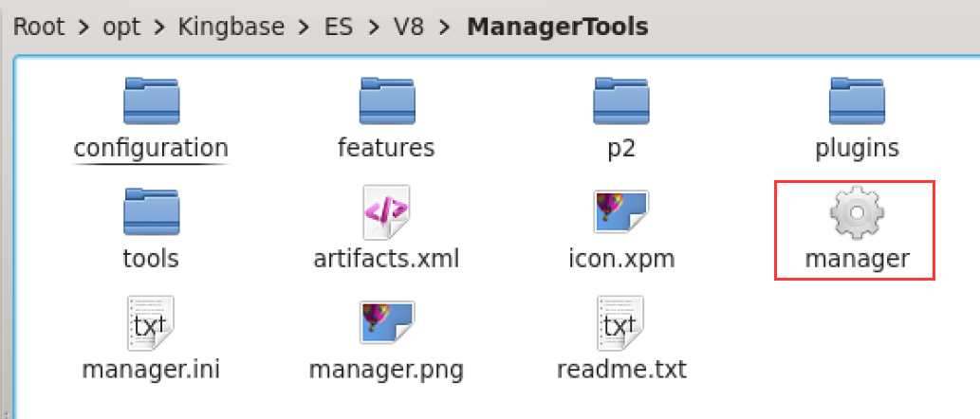
Task: Click the "plugins" folder name
Action: click(857, 149)
